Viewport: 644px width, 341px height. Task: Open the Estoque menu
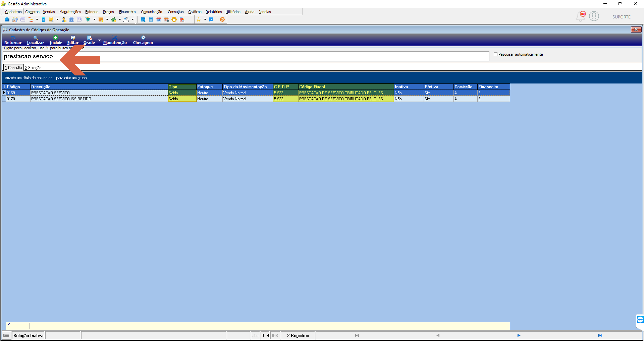[x=92, y=12]
